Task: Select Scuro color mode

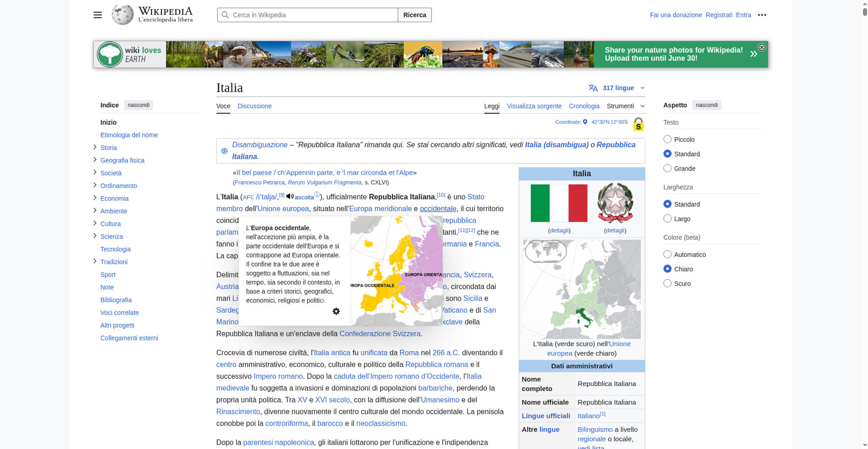Action: [667, 284]
